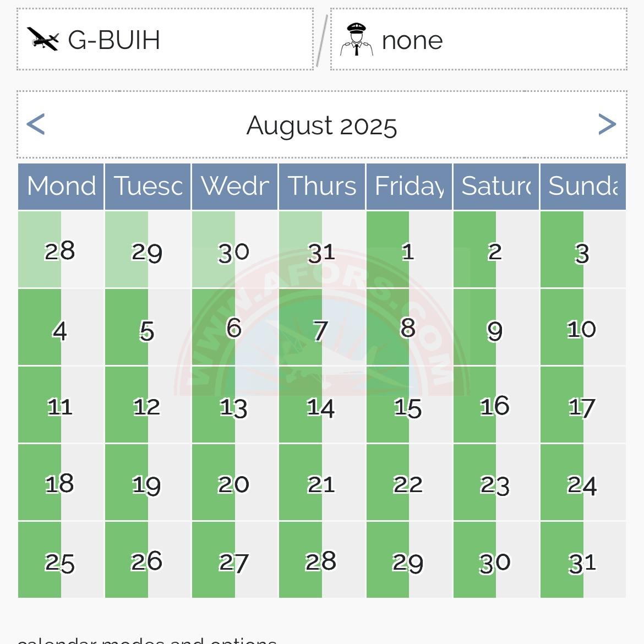Go to previous month with left arrow
Viewport: 644px width, 644px height.
click(x=36, y=124)
